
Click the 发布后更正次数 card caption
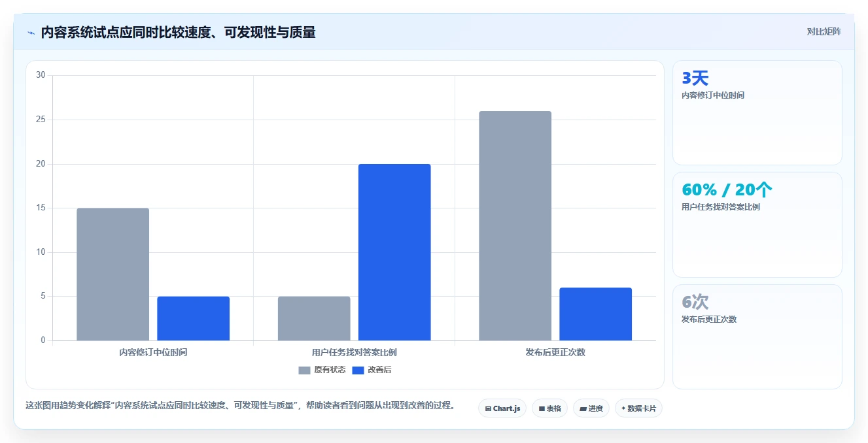[709, 320]
